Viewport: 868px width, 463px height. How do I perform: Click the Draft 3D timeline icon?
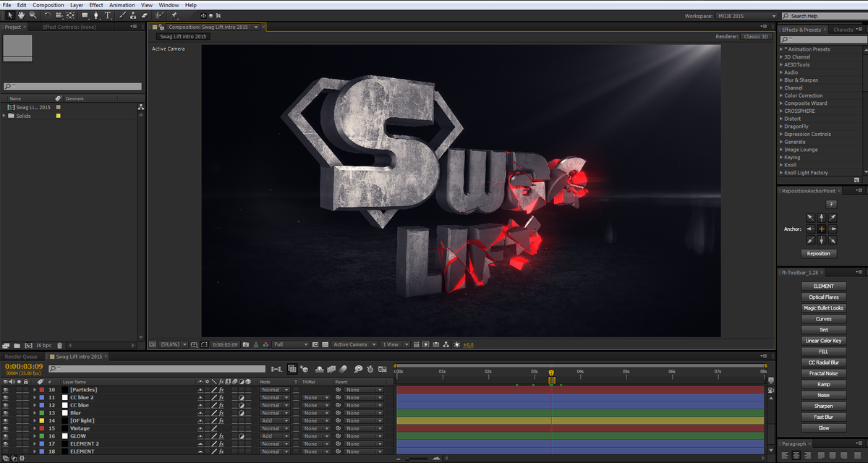(x=304, y=369)
